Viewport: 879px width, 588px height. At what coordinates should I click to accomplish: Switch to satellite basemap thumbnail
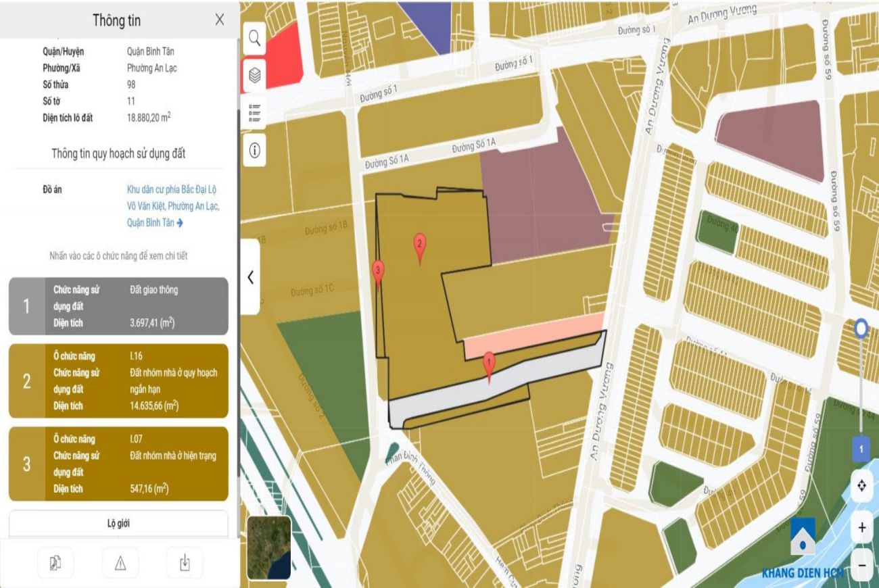point(269,547)
